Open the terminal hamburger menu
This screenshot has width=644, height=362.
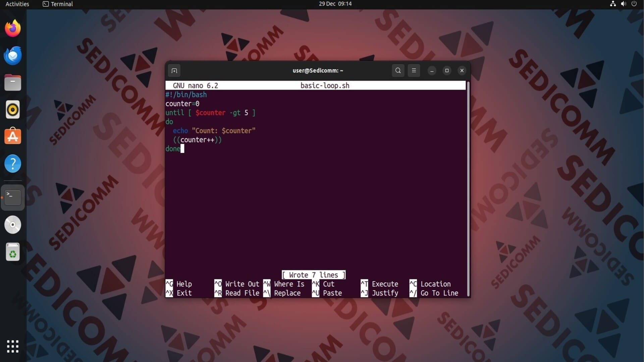pyautogui.click(x=414, y=71)
